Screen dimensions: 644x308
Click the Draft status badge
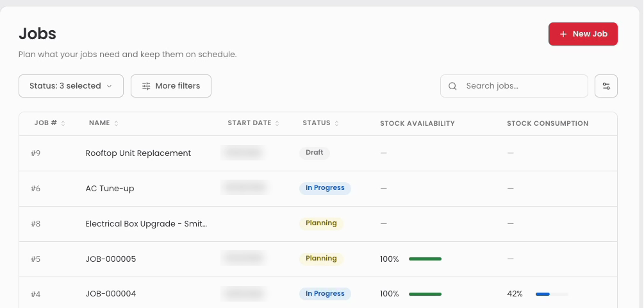tap(314, 153)
